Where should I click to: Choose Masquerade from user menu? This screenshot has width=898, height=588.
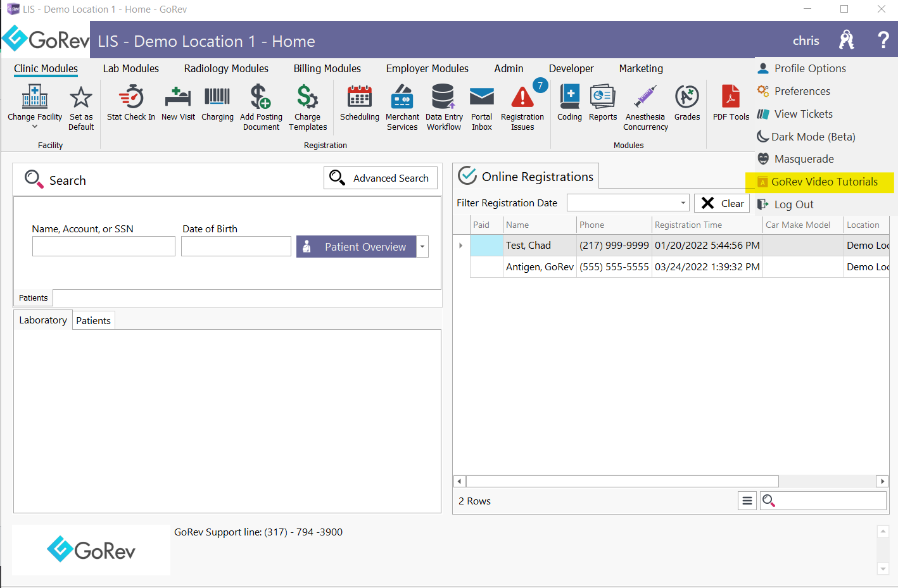(795, 159)
